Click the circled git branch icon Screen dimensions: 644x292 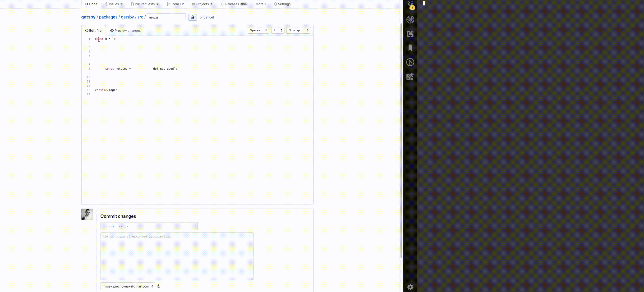(x=410, y=62)
